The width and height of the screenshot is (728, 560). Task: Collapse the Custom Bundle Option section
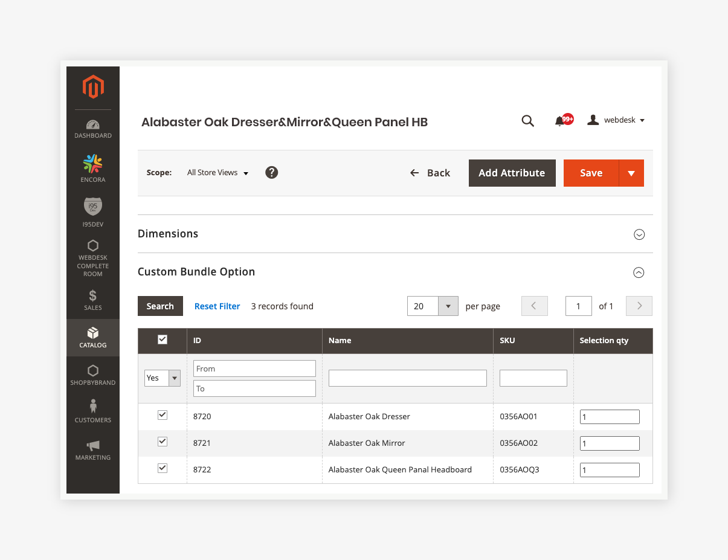click(639, 272)
